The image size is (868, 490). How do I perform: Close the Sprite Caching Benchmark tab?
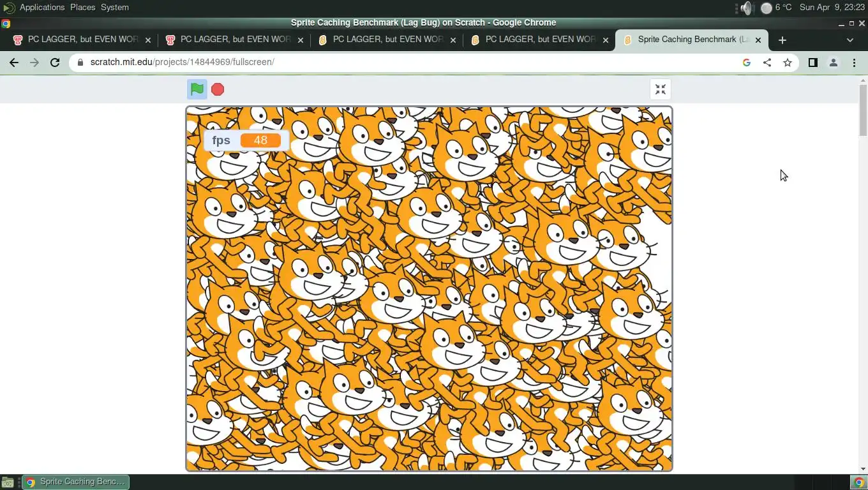758,40
